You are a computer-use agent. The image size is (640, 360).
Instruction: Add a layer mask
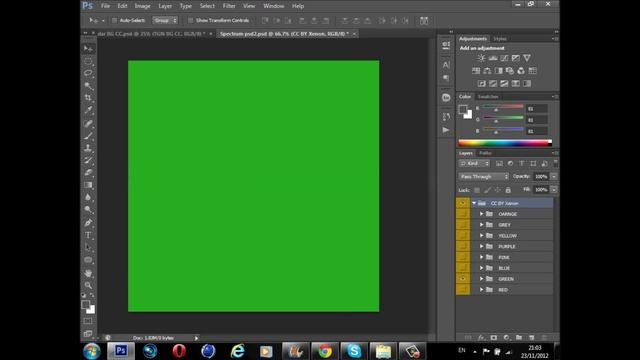(x=494, y=338)
